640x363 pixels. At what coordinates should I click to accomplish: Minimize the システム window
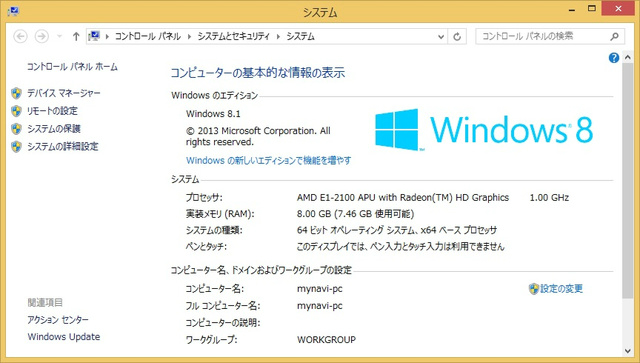pos(572,9)
